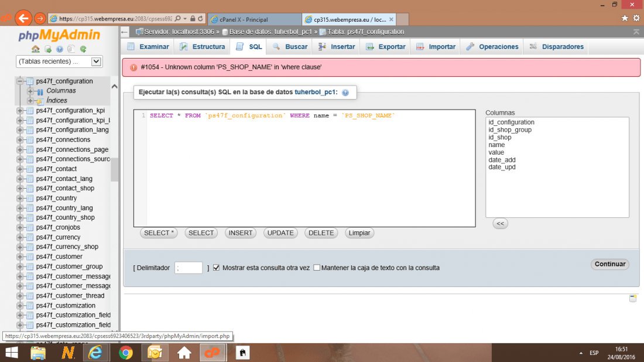Screen dimensions: 644x362
Task: Open the Importar tab
Action: tap(436, 47)
